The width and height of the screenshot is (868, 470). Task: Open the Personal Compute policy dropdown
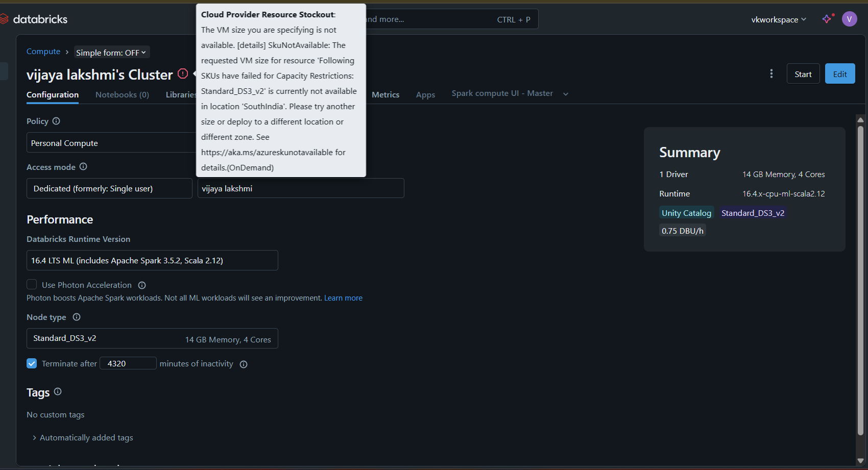click(x=111, y=143)
